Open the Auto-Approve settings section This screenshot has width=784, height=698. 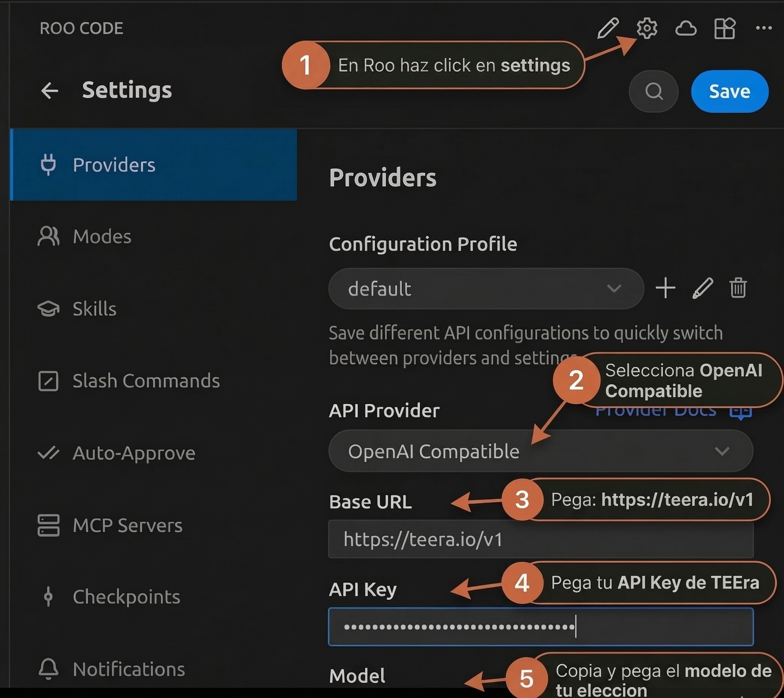click(134, 453)
